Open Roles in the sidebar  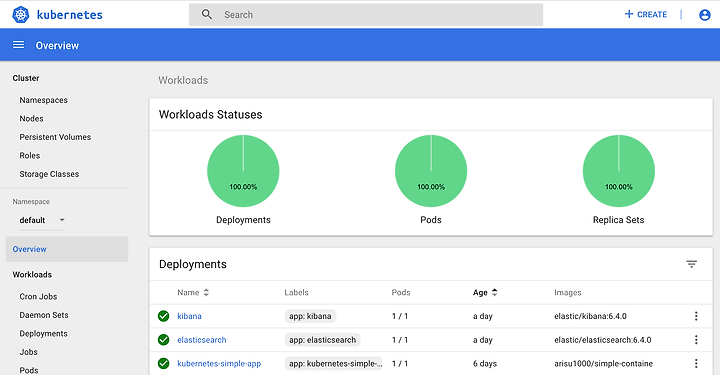tap(30, 156)
